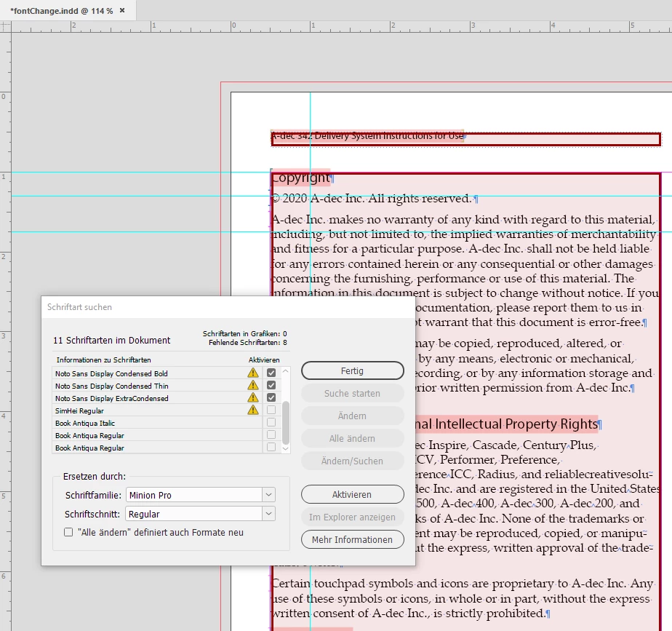This screenshot has height=631, width=672.
Task: Click the ruler origin crosshair at rulers' corner
Action: pyautogui.click(x=6, y=27)
